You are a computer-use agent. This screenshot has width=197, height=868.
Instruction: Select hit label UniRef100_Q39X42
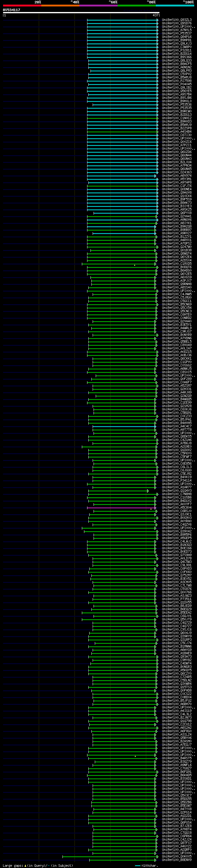click(x=176, y=531)
